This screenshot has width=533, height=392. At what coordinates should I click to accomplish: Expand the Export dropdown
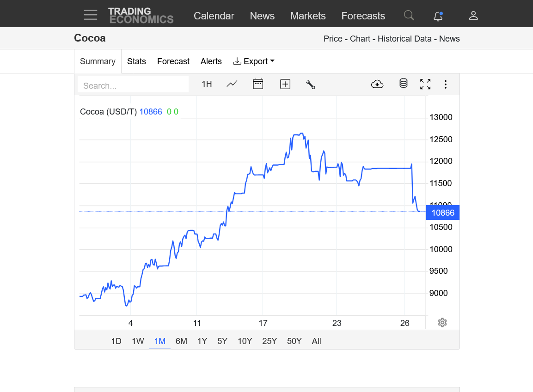pos(254,61)
